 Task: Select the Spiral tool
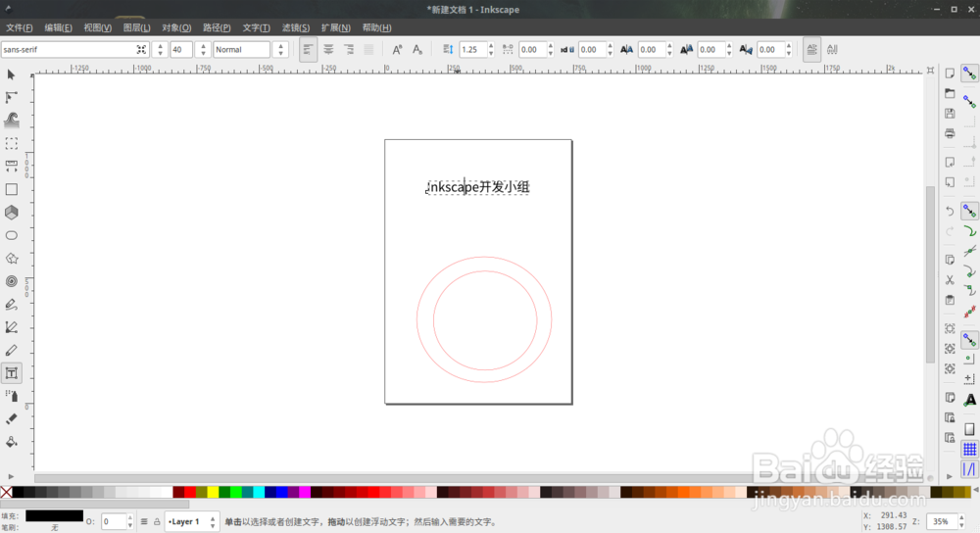(x=11, y=281)
